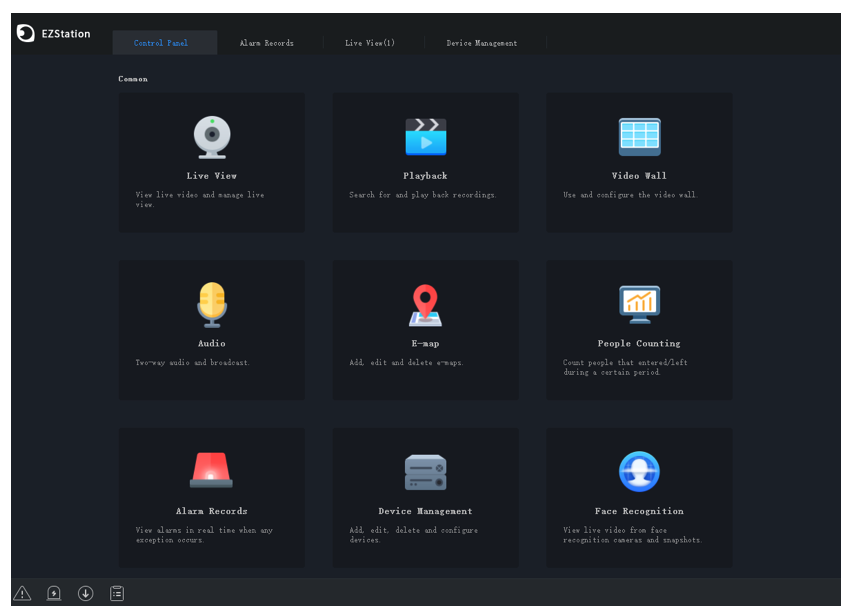The image size is (849, 612).
Task: Open the Device Management tab
Action: click(x=481, y=43)
